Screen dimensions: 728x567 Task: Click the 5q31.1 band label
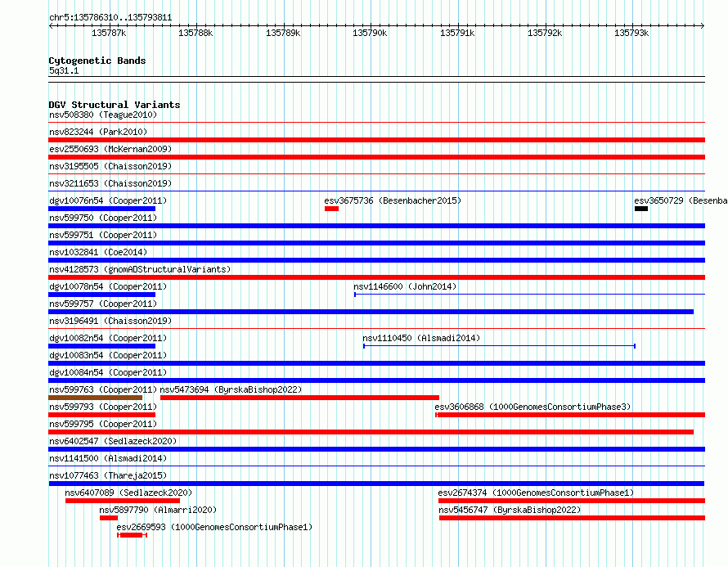(x=64, y=70)
